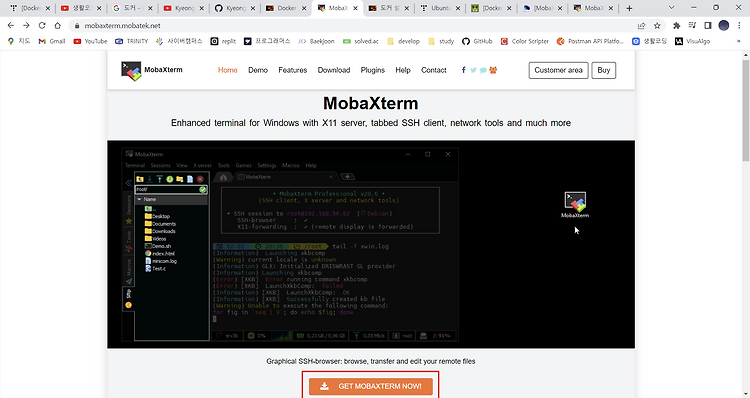The height and width of the screenshot is (398, 750).
Task: Visit MobaXterm's Facebook page icon
Action: coord(463,70)
